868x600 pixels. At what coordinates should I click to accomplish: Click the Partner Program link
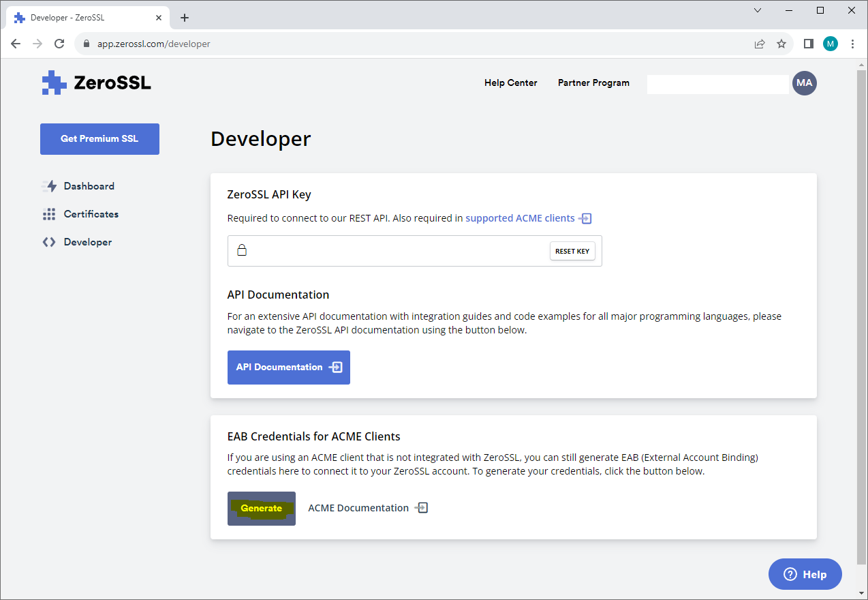click(593, 82)
